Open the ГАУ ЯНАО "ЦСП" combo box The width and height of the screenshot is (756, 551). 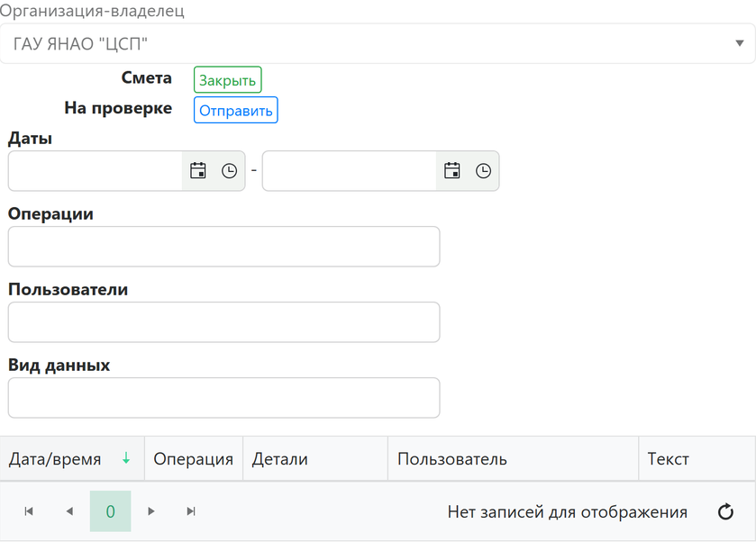pos(378,43)
